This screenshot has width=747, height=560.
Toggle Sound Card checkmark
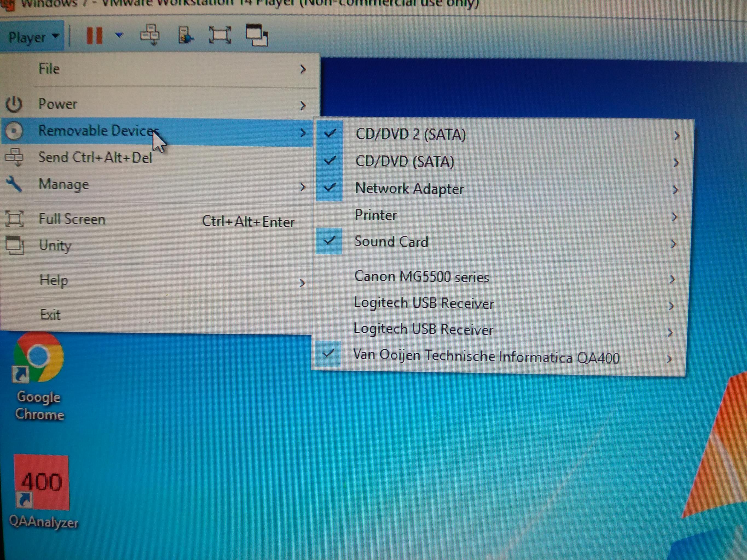coord(329,241)
